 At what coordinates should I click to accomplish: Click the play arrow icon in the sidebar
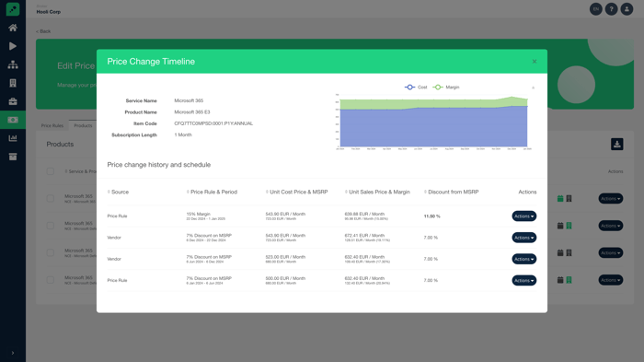pos(13,46)
